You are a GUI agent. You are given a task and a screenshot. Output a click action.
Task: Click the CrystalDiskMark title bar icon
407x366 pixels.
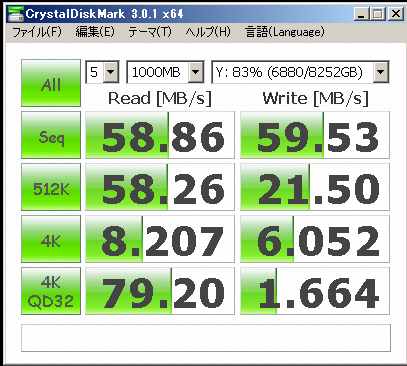[16, 14]
